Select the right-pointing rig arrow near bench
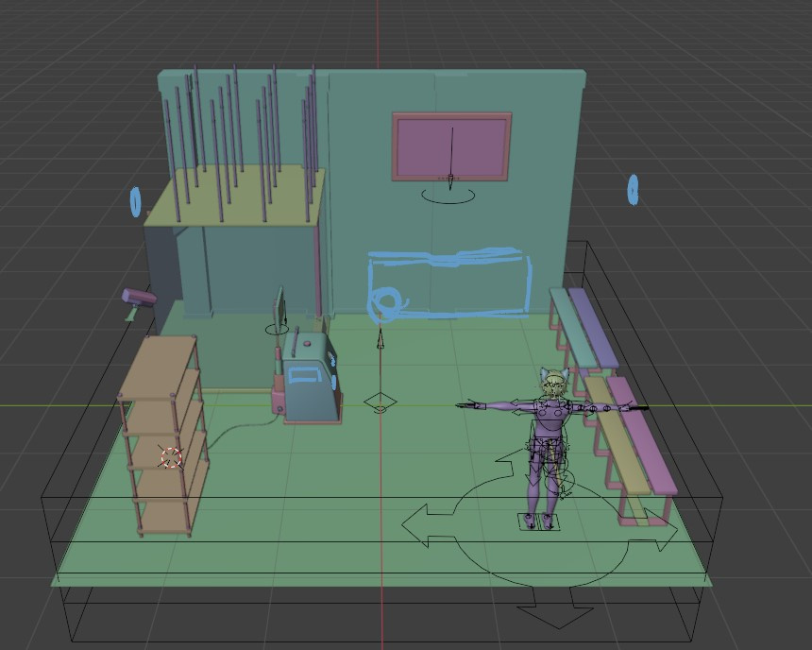 [x=662, y=530]
